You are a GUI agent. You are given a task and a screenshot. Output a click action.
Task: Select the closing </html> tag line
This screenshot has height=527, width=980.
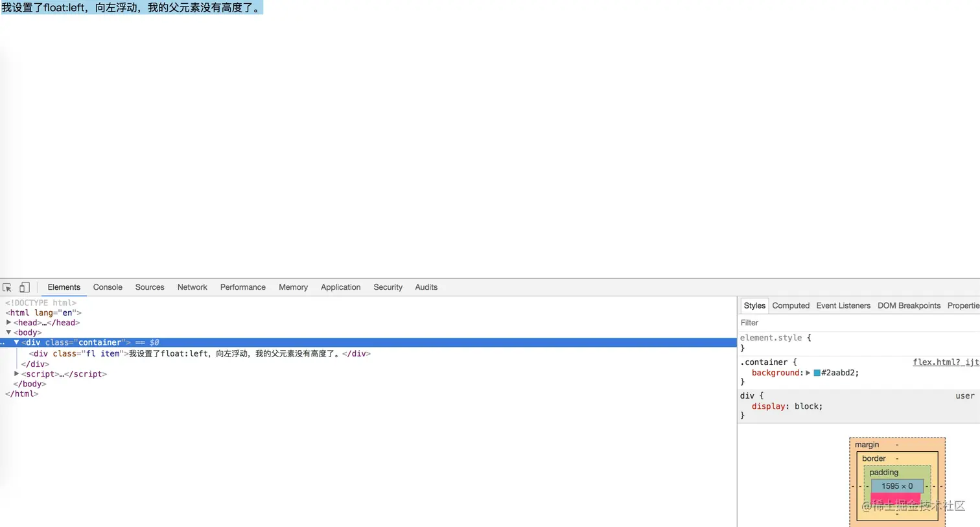[21, 393]
